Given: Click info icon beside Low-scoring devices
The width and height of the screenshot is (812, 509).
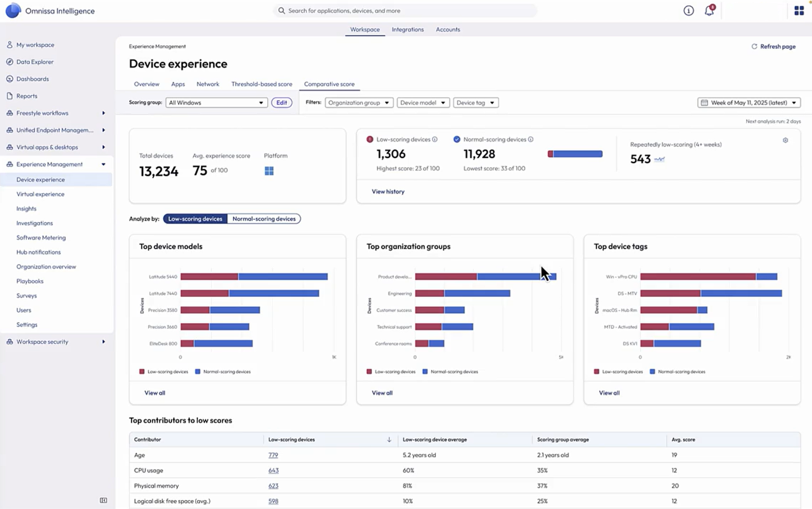Looking at the screenshot, I should click(x=435, y=139).
